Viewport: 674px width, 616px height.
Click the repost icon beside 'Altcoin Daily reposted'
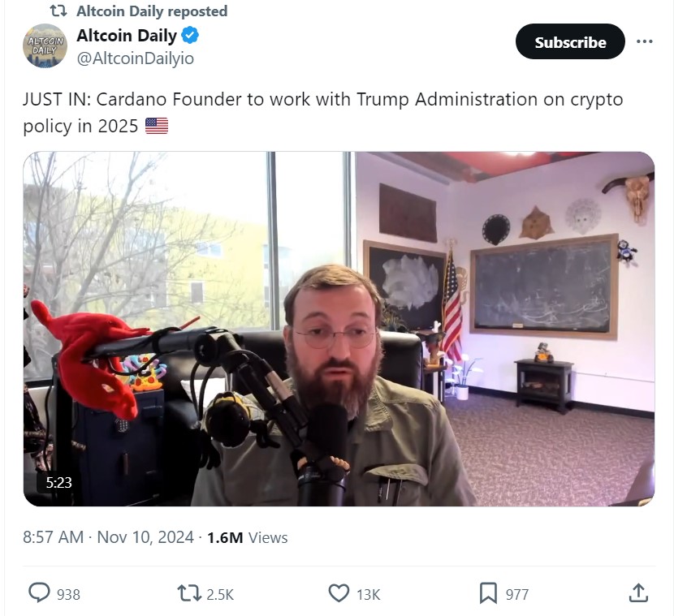[x=59, y=11]
